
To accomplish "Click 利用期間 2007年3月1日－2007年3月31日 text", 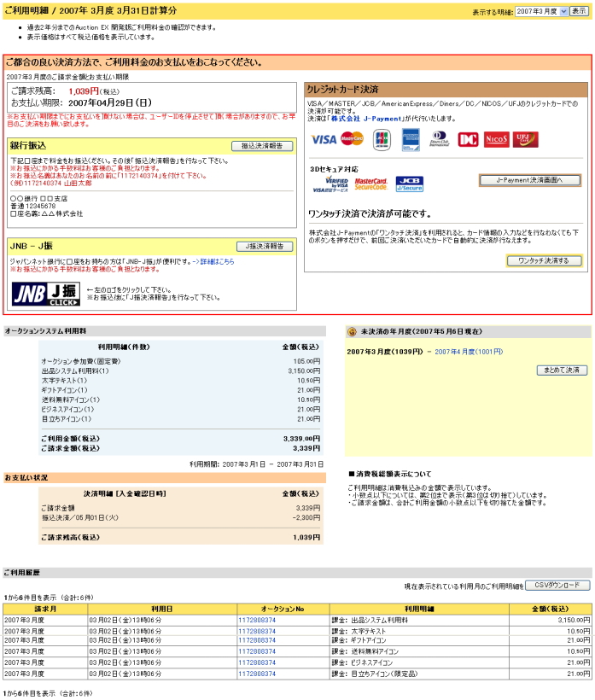I will pos(256,464).
